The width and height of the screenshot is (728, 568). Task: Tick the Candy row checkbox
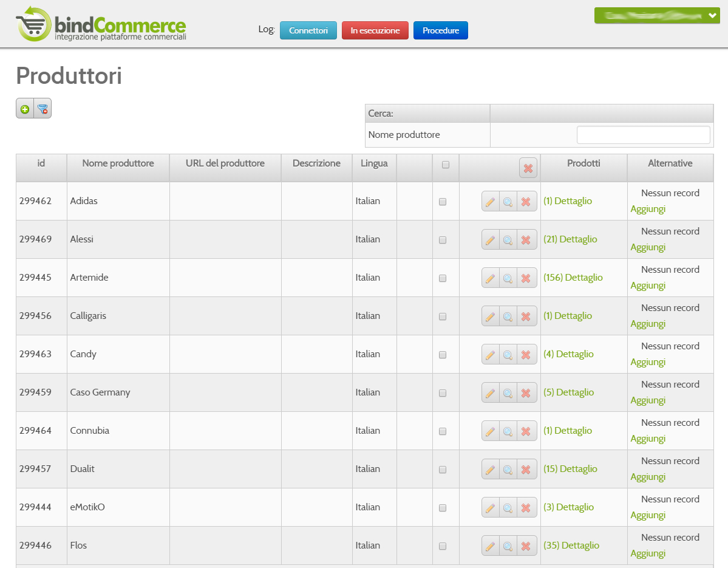point(443,354)
